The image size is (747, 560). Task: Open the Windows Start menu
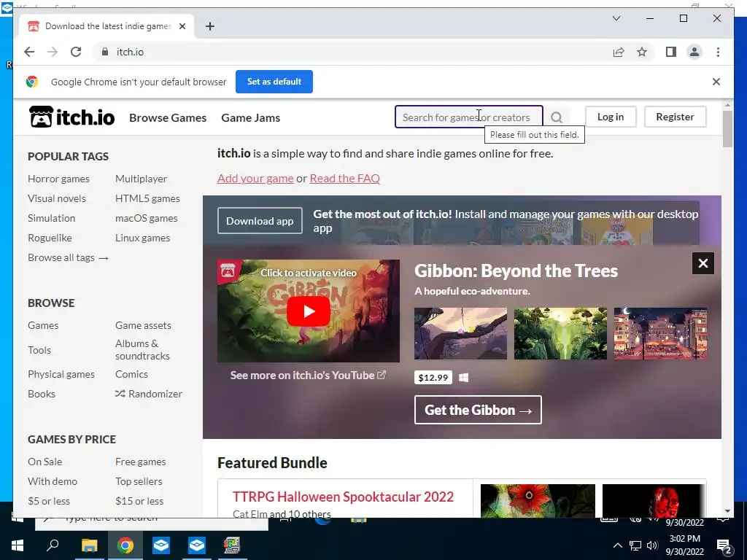click(18, 545)
